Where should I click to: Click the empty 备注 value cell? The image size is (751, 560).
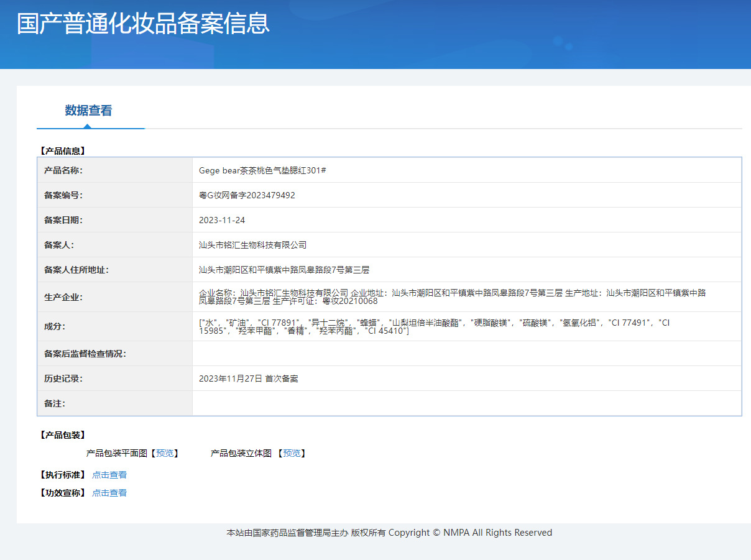pos(466,403)
